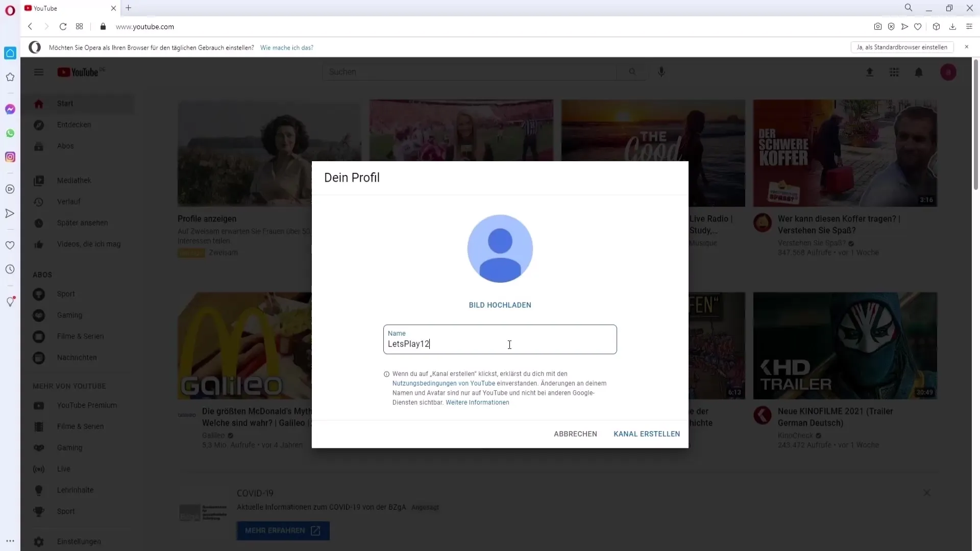Open Messenger in Opera sidebar
Screen dimensions: 980x551
pos(10,109)
